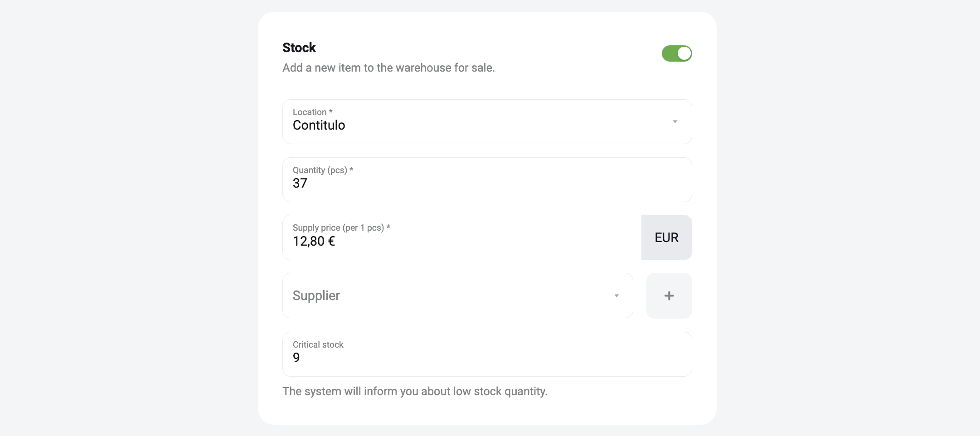
Task: Open the Location dropdown
Action: point(487,122)
